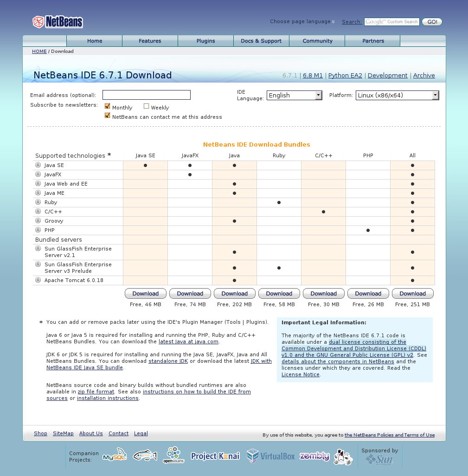The width and height of the screenshot is (468, 476).
Task: Open the Shop footer link
Action: [41, 433]
